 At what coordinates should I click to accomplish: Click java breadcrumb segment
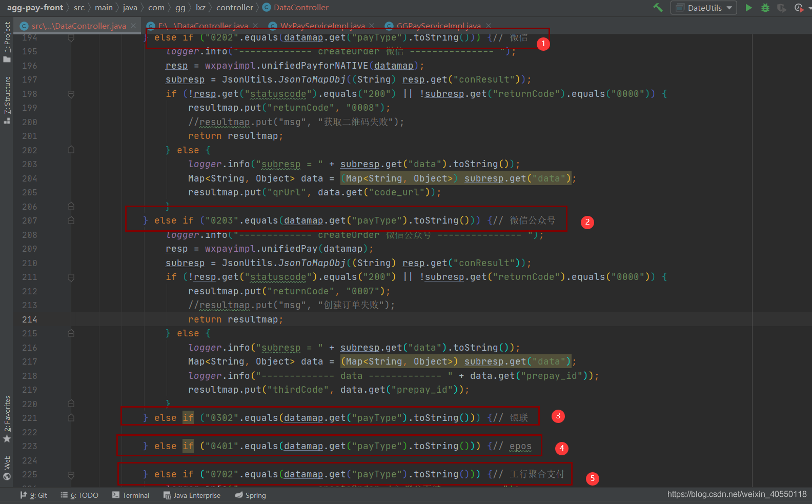[130, 8]
